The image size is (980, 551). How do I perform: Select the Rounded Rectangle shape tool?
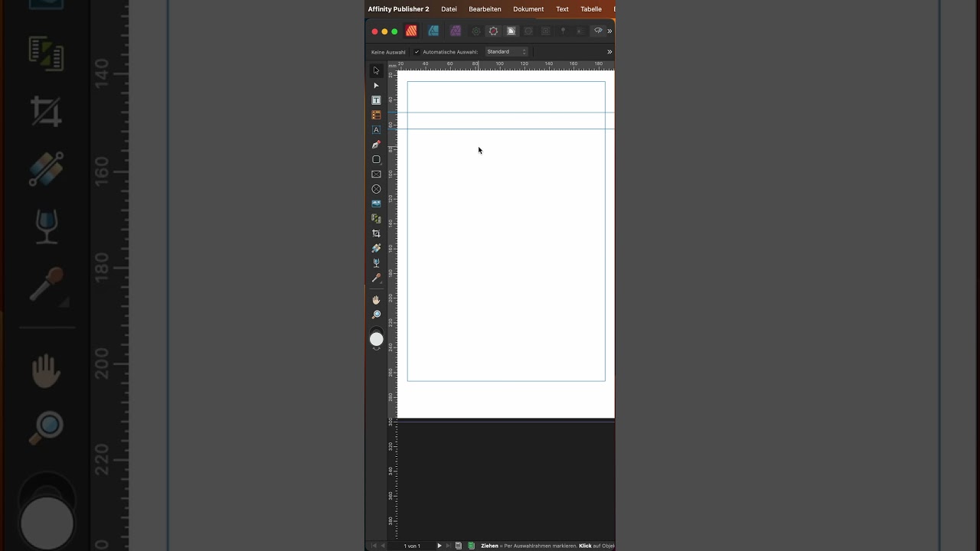coord(376,159)
